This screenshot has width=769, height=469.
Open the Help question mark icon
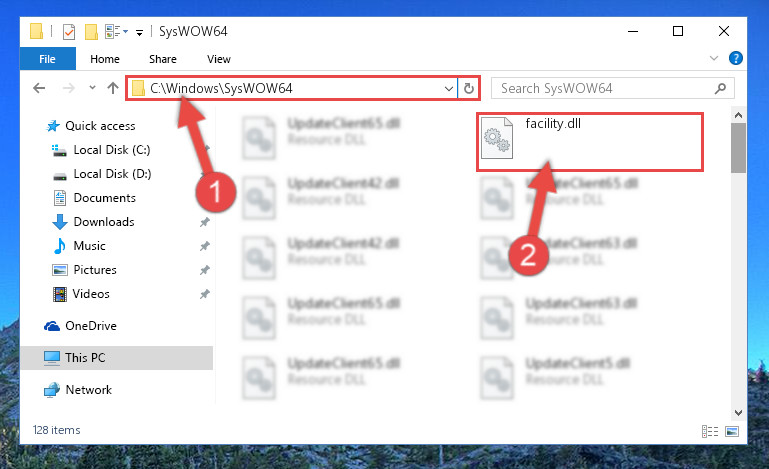point(736,58)
